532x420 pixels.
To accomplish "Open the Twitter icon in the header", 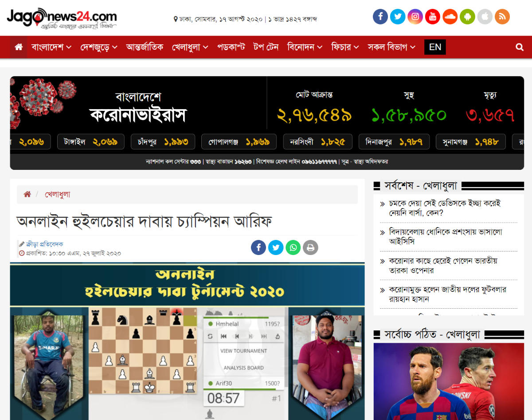I will tap(398, 17).
